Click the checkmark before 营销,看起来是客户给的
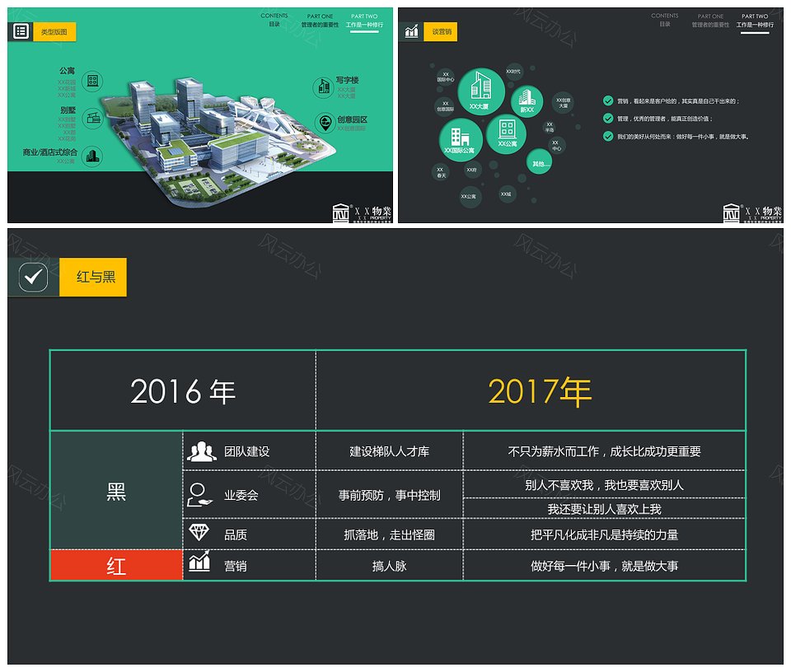This screenshot has width=791, height=672. (608, 100)
